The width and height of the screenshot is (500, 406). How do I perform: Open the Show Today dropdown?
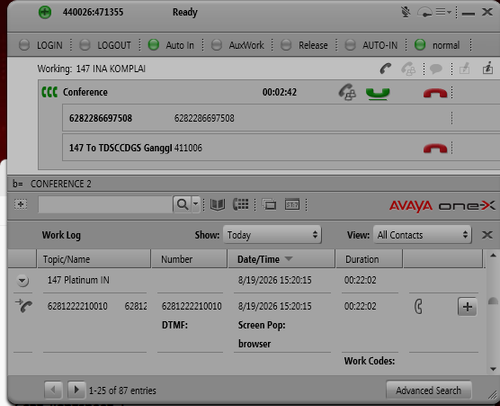[x=272, y=235]
